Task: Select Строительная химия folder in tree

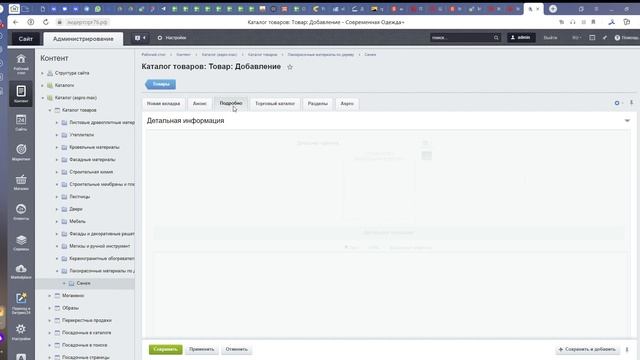Action: 91,172
